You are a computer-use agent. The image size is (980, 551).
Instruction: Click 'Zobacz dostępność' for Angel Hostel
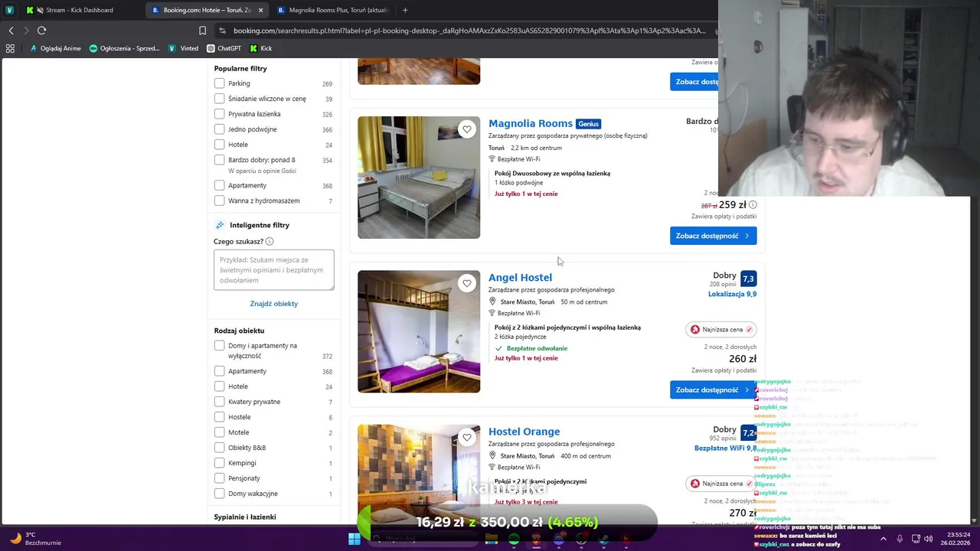tap(713, 390)
